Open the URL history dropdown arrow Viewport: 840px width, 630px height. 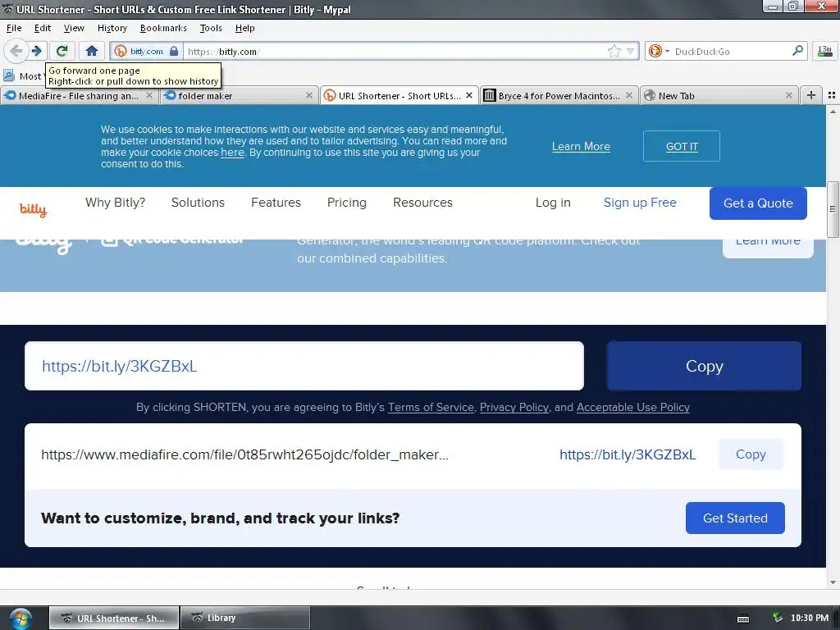[631, 52]
